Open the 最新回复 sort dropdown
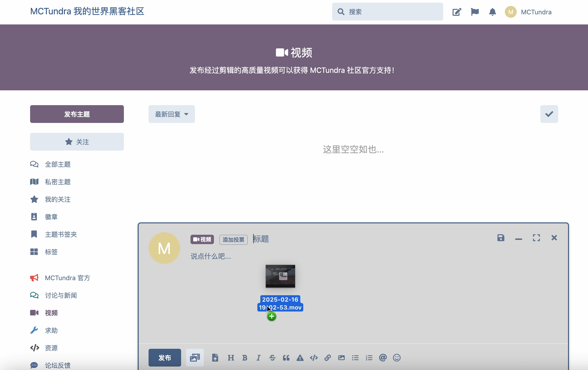588x370 pixels. pos(171,114)
